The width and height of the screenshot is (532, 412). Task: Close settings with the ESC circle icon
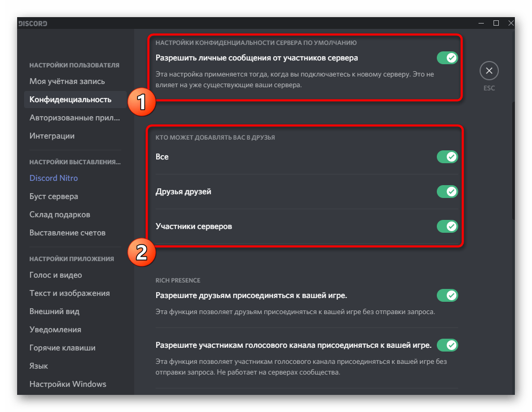(x=489, y=71)
